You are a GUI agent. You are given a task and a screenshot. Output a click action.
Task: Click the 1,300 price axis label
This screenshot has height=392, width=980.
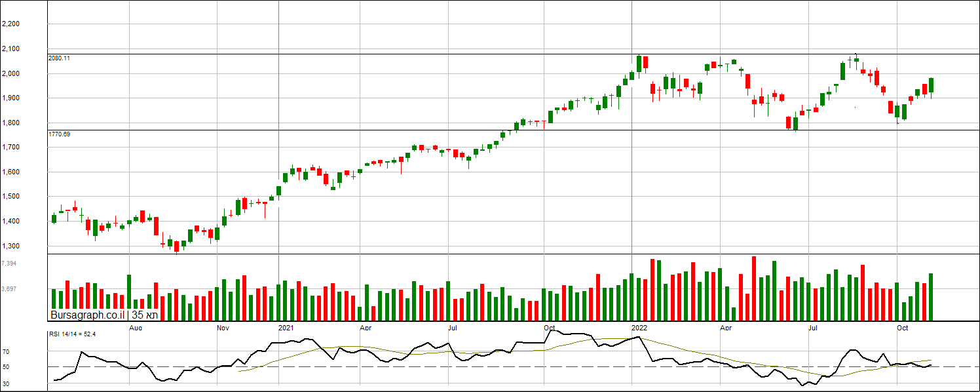coord(10,246)
